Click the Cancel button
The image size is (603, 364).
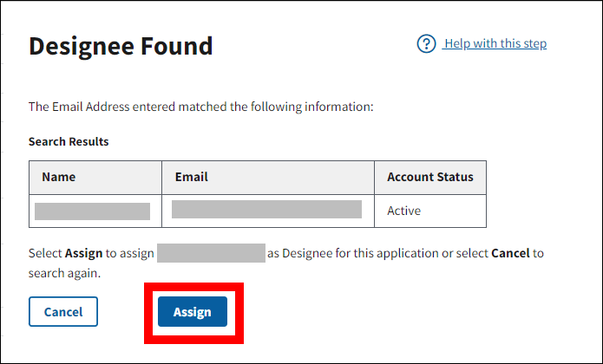click(63, 312)
